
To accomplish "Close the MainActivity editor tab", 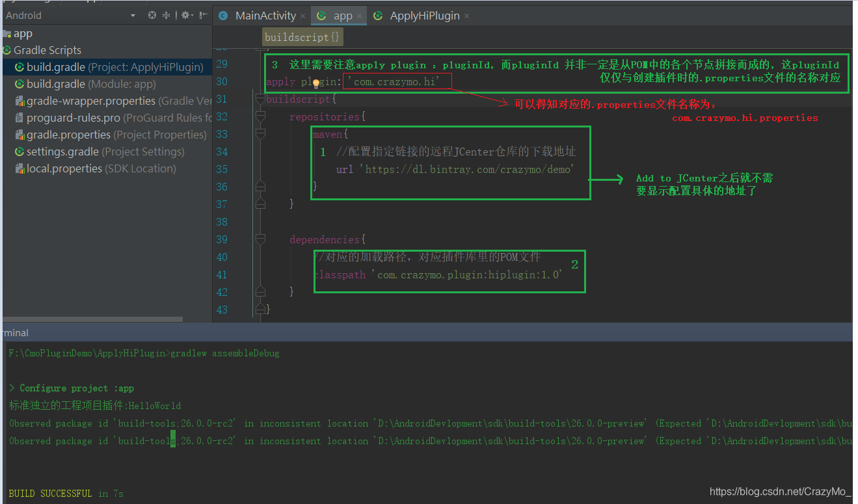I will point(304,16).
